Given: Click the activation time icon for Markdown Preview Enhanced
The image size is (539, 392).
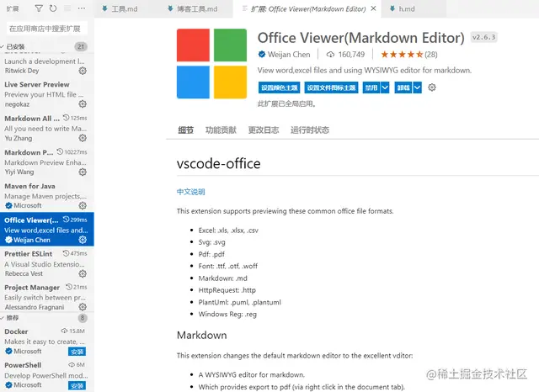Looking at the screenshot, I should click(x=60, y=151).
